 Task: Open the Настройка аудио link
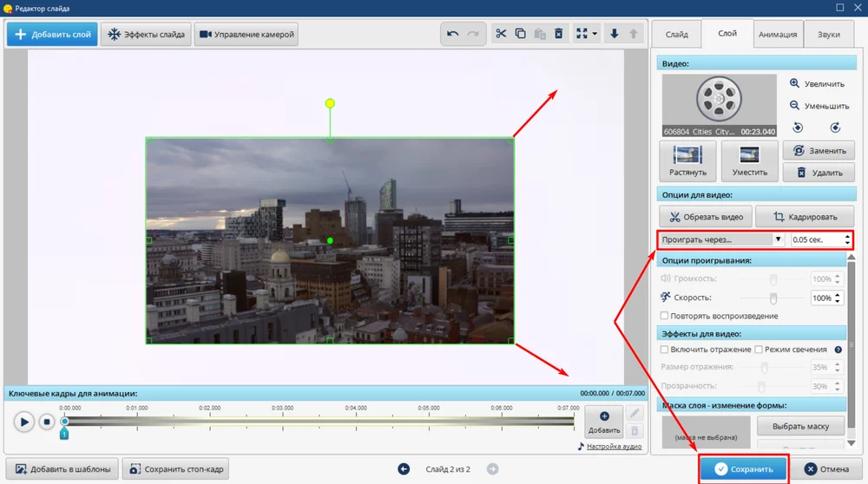click(613, 447)
